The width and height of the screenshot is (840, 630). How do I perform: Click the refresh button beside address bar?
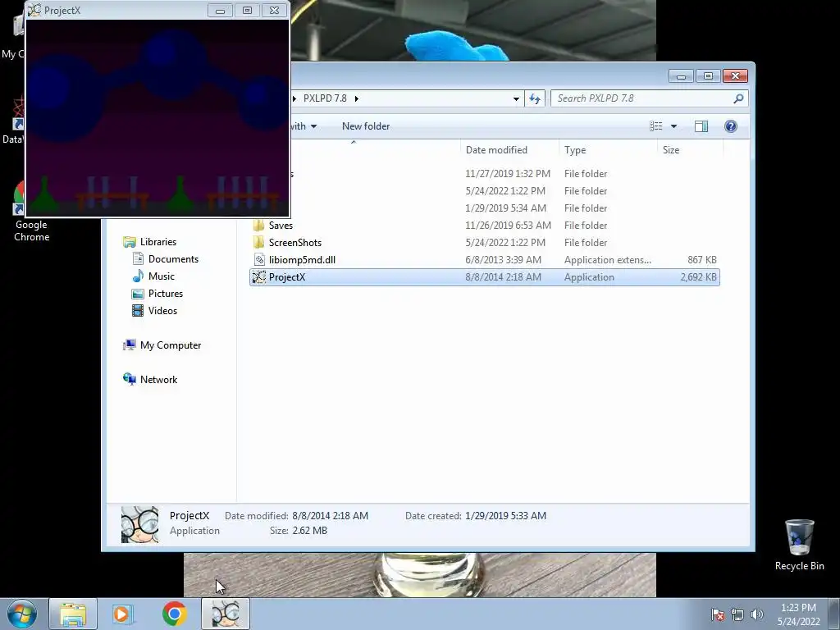(x=535, y=98)
